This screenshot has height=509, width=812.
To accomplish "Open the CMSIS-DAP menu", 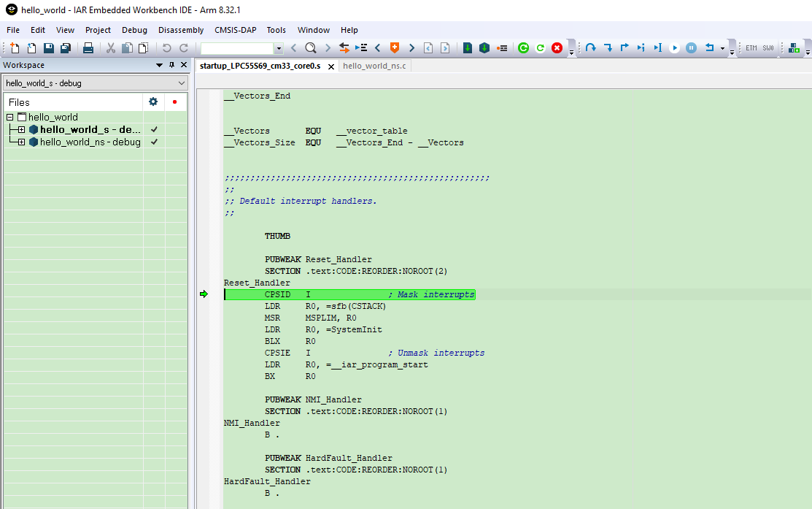I will (235, 30).
